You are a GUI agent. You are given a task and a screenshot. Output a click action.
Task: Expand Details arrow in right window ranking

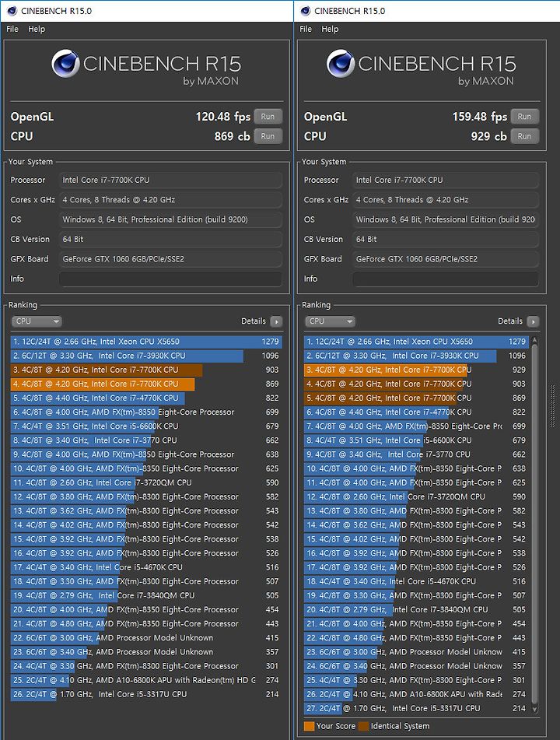pos(533,321)
